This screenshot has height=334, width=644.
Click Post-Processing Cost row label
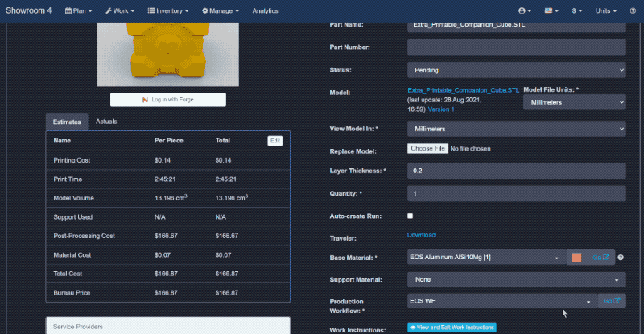click(x=84, y=236)
